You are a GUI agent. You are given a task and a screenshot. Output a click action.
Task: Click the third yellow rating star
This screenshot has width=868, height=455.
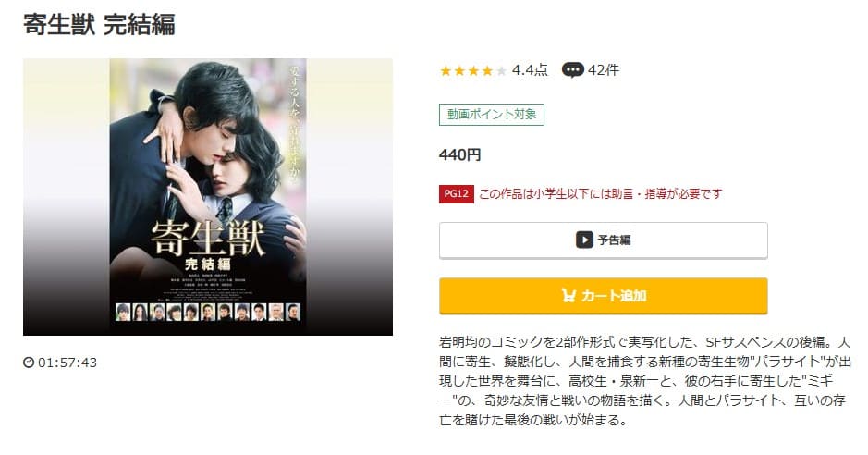click(x=473, y=70)
